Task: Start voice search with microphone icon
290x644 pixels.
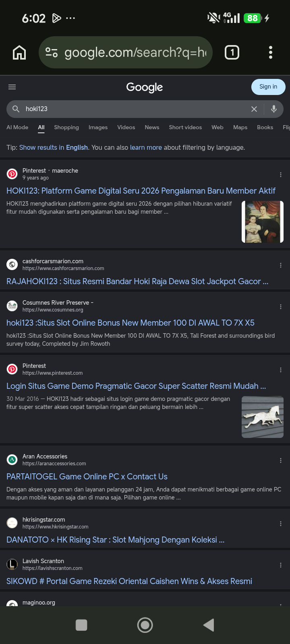Action: pos(274,109)
